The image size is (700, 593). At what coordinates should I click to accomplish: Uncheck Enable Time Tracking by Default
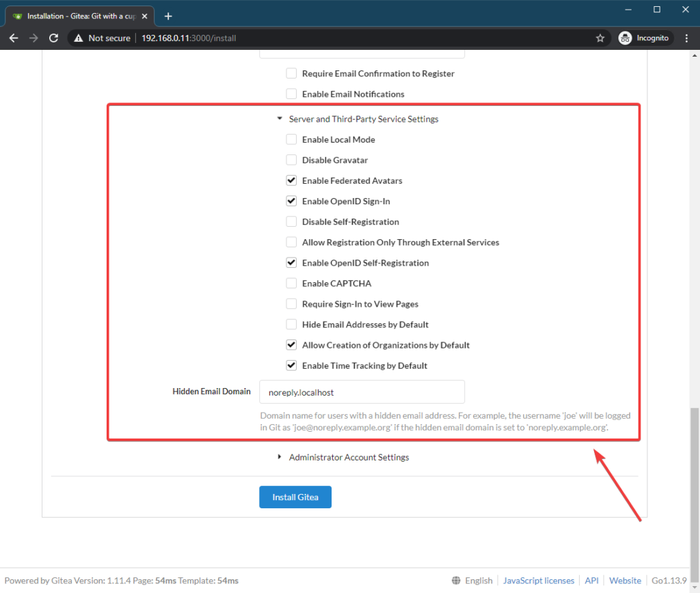291,365
